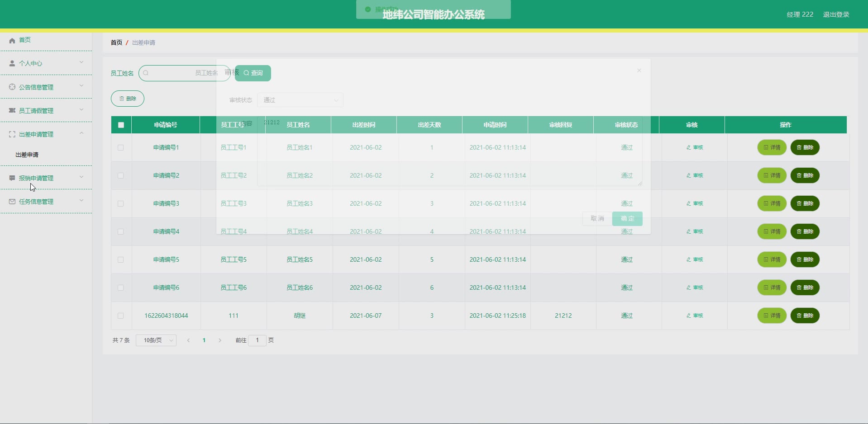Click the batch 删除 button above the table
This screenshot has height=424, width=868.
tap(128, 99)
